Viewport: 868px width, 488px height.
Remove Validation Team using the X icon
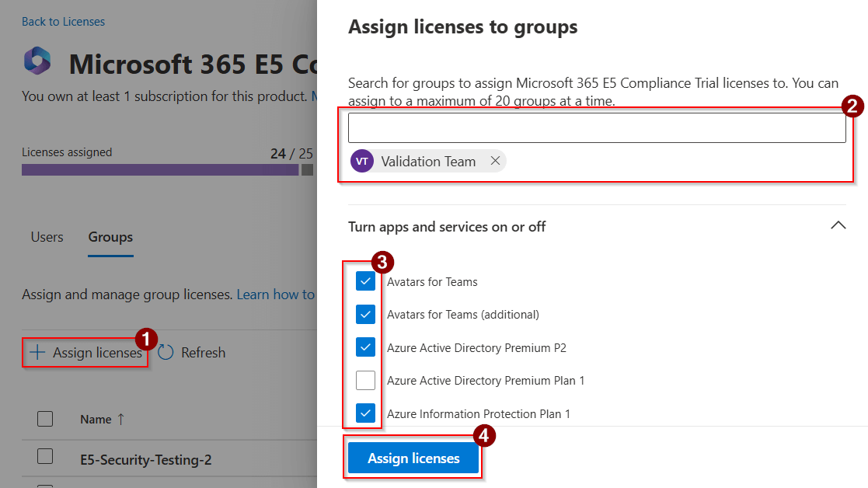click(x=496, y=161)
